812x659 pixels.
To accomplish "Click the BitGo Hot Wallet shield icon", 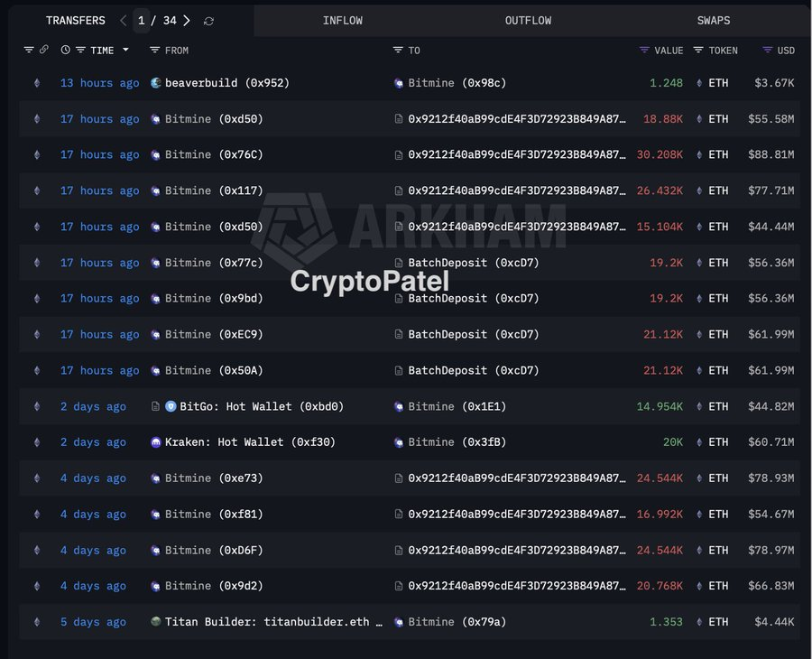I will 171,406.
